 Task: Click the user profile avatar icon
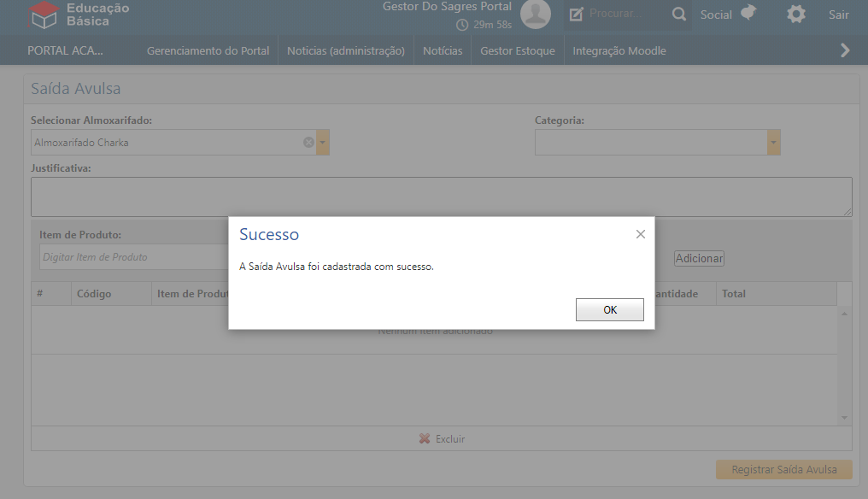point(536,14)
